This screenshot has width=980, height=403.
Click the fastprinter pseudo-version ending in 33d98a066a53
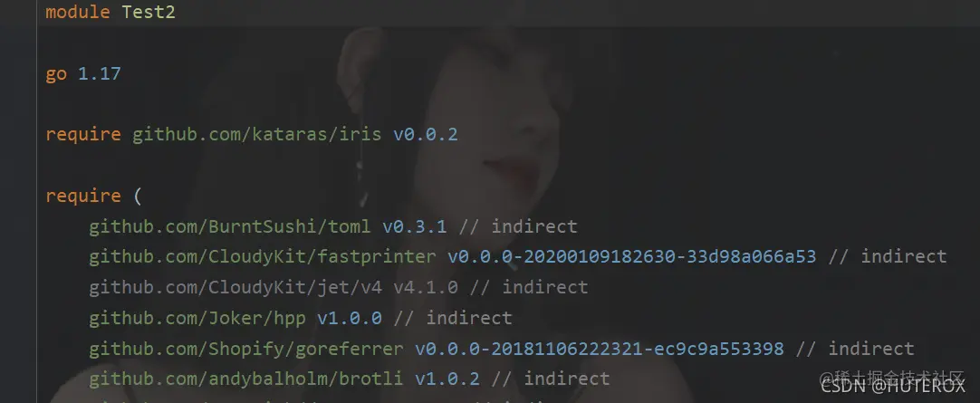632,257
